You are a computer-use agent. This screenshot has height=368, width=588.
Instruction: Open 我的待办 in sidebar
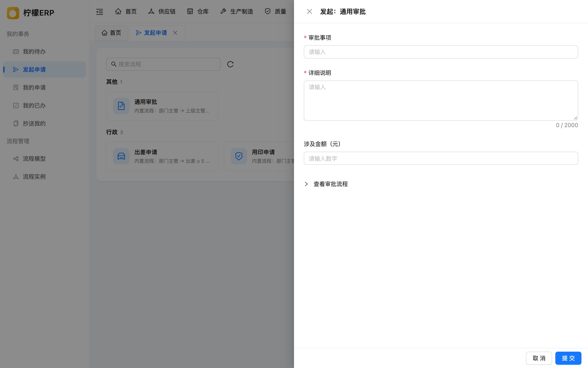(45, 52)
